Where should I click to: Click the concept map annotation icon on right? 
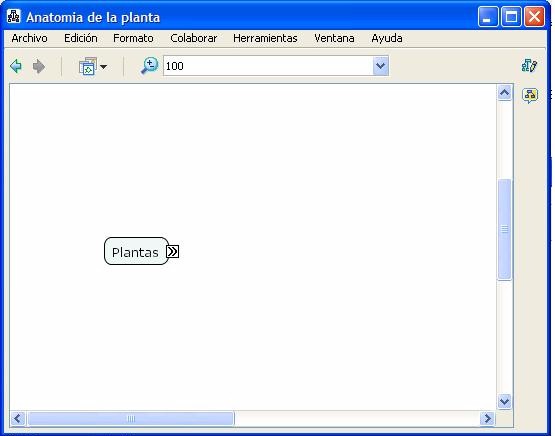coord(530,96)
